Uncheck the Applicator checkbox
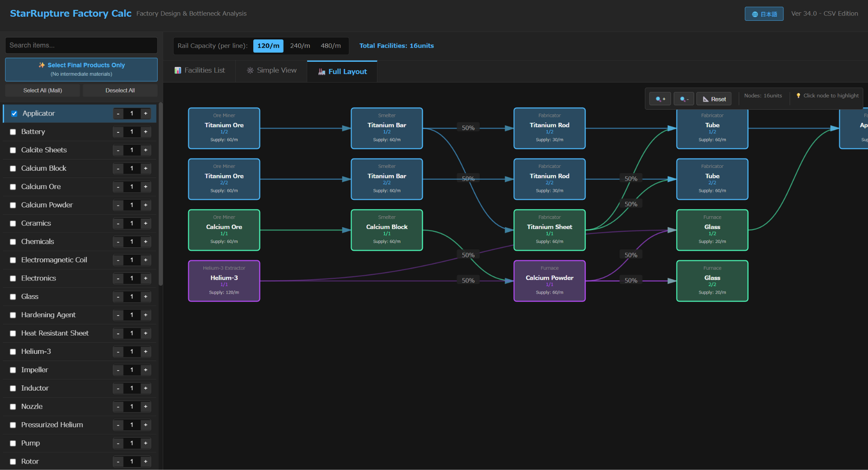 click(x=14, y=113)
